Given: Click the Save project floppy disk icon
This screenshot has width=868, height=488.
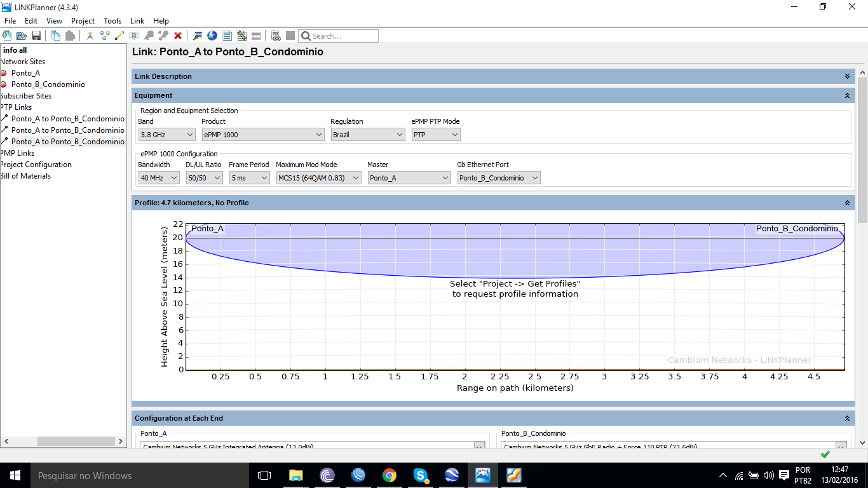Looking at the screenshot, I should click(x=36, y=36).
